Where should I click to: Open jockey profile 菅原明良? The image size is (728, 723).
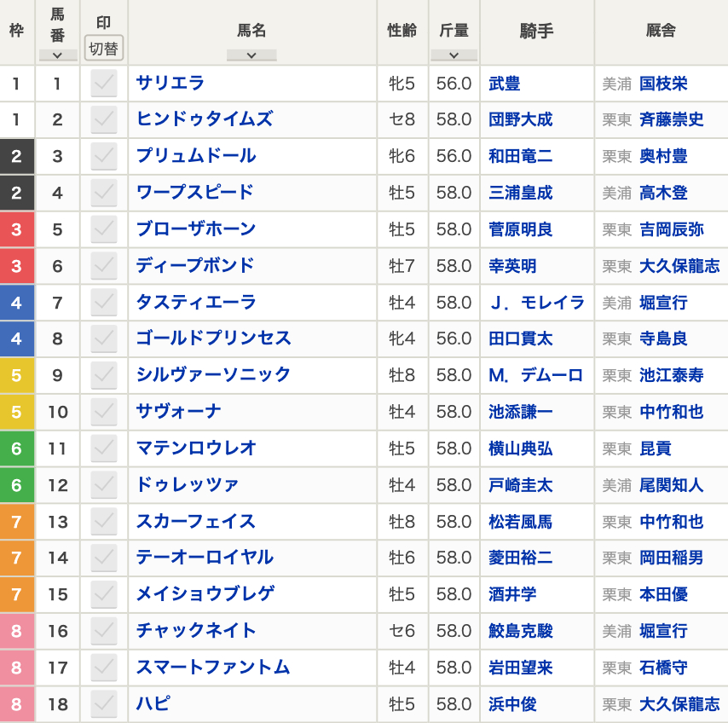(521, 230)
